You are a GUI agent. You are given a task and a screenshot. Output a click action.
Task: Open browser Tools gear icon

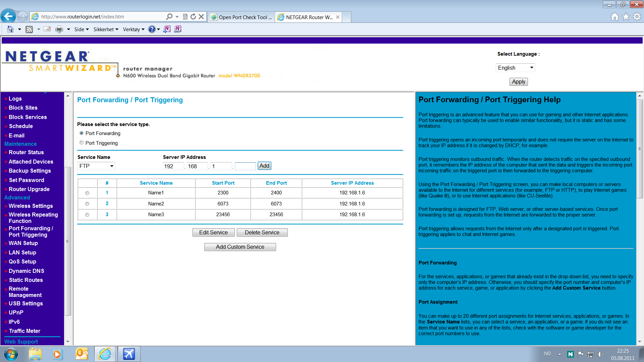point(637,16)
